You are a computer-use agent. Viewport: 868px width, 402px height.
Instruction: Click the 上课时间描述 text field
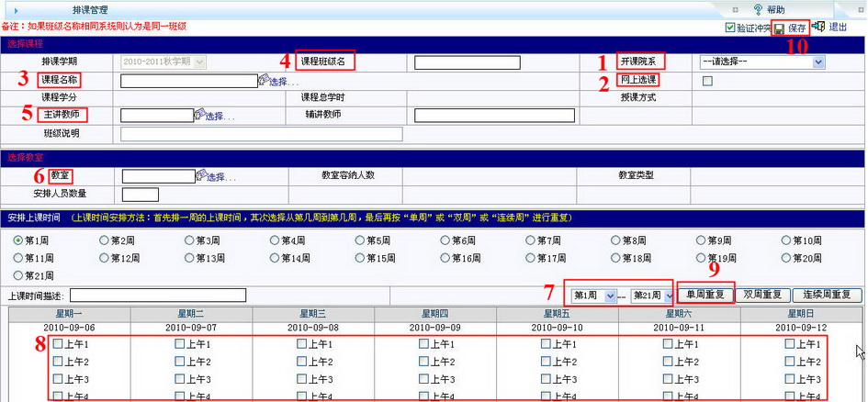pyautogui.click(x=158, y=296)
